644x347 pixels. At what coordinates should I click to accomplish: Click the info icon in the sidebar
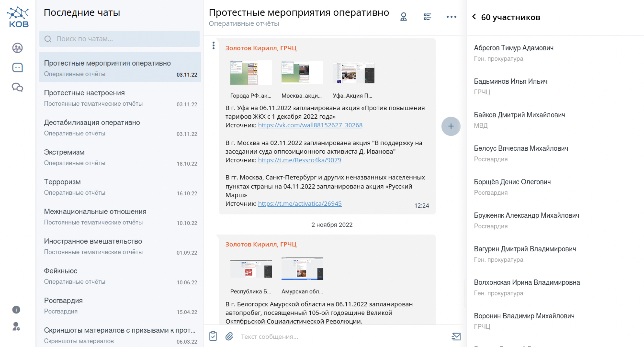pyautogui.click(x=16, y=309)
